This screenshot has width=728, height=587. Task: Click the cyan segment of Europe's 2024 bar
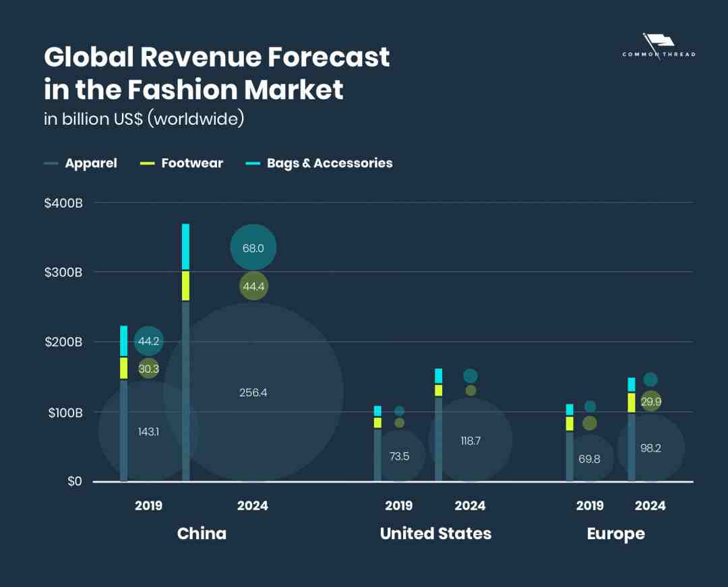pyautogui.click(x=632, y=385)
